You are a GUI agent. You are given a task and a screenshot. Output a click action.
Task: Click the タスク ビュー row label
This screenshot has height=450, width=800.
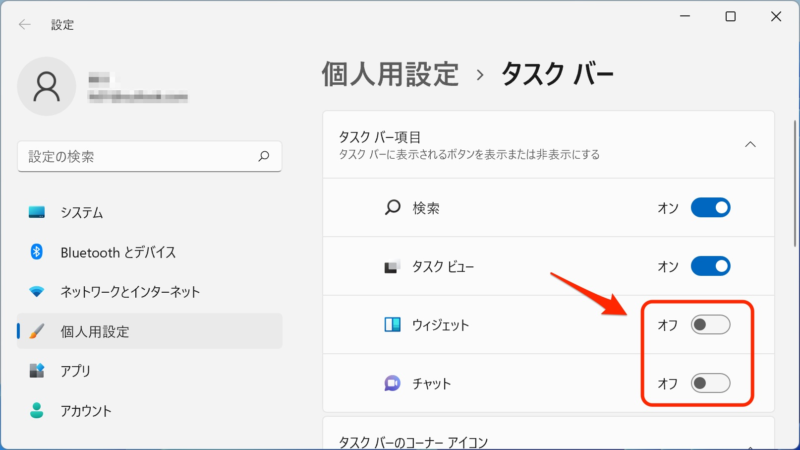443,267
